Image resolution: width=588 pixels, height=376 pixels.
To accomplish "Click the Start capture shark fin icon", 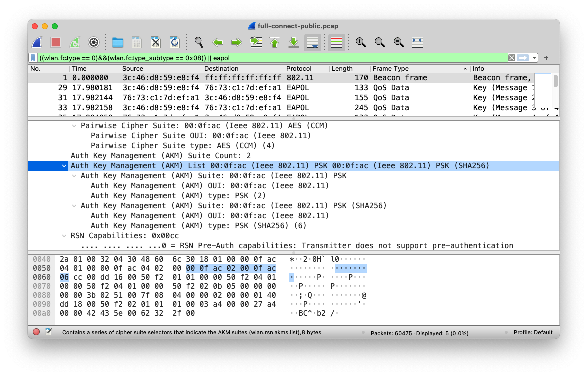I will coord(37,42).
